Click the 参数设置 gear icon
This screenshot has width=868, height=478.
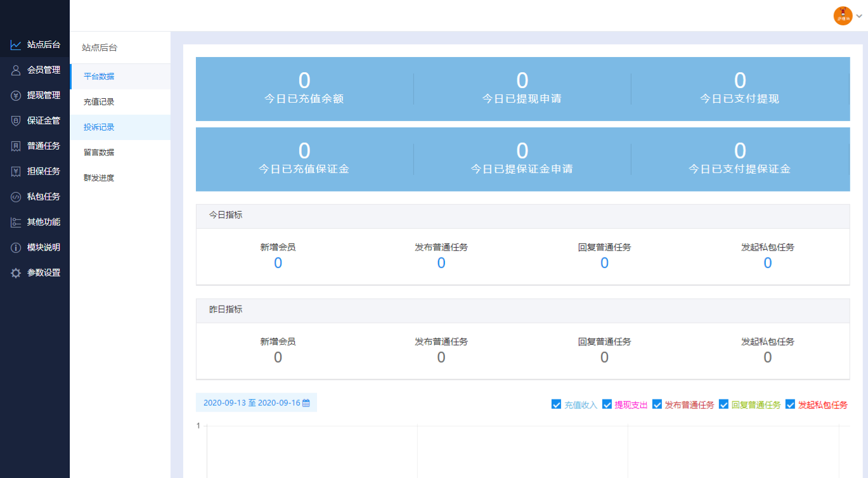click(15, 272)
